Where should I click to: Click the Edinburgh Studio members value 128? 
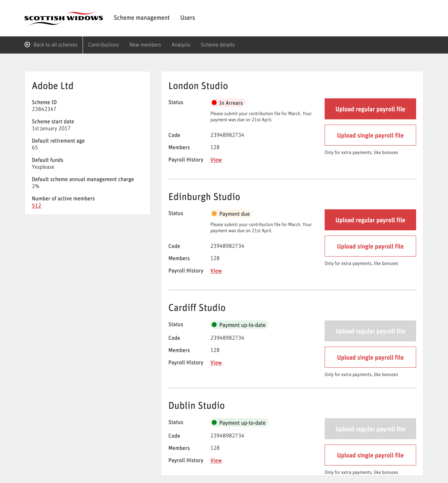[x=215, y=258]
